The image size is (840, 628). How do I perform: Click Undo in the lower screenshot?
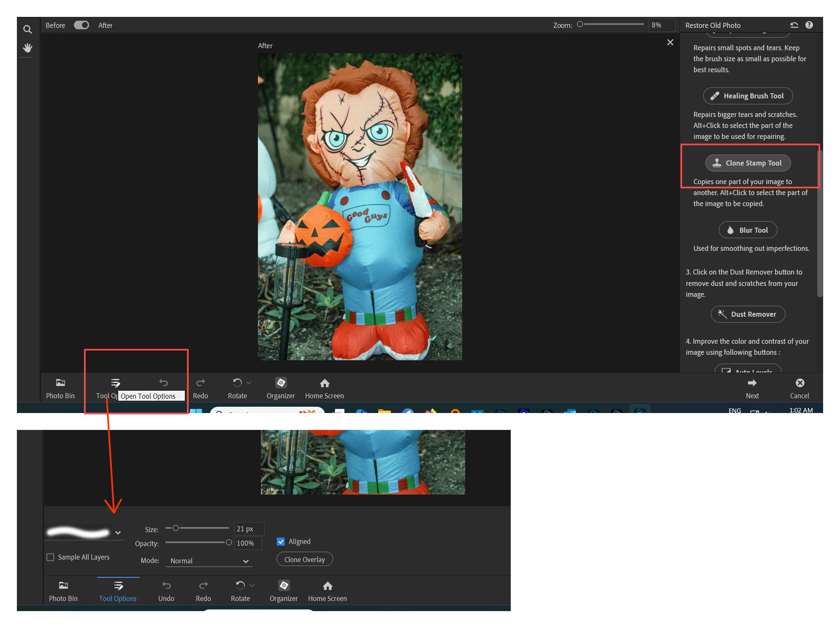[166, 591]
